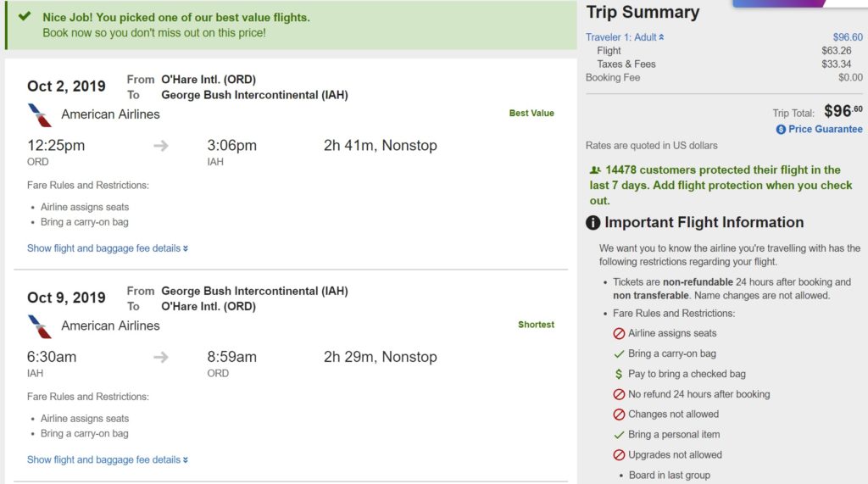
Task: Click the prohibited icon beside Airline assigns seats
Action: pyautogui.click(x=619, y=333)
